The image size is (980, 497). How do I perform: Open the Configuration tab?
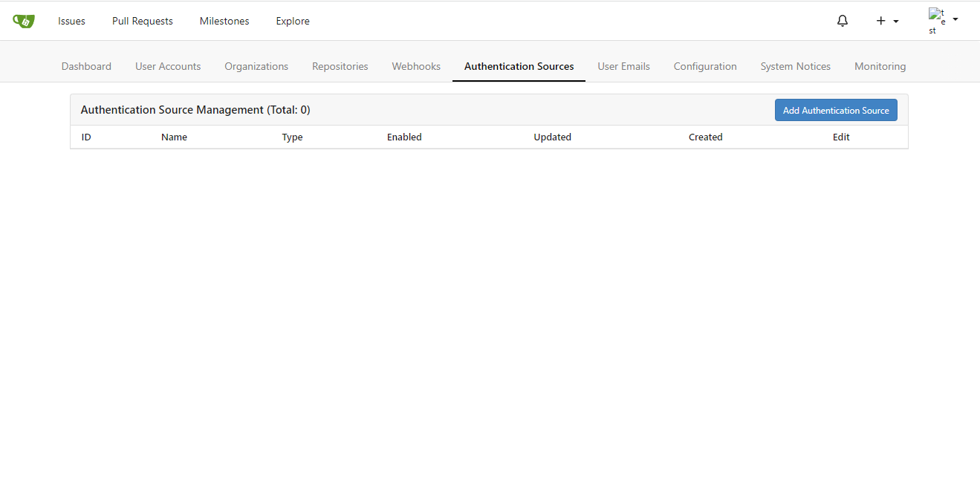point(704,66)
